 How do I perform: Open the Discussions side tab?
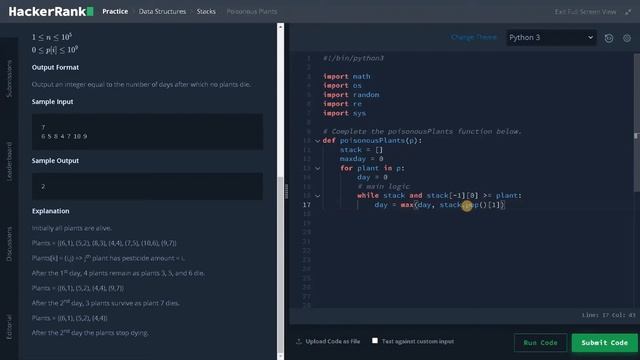pos(9,244)
